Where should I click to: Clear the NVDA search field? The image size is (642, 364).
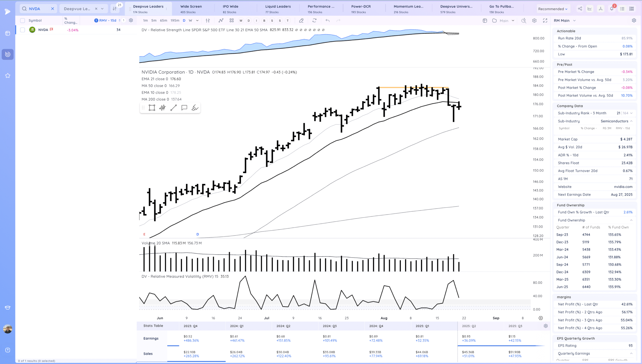[x=52, y=9]
